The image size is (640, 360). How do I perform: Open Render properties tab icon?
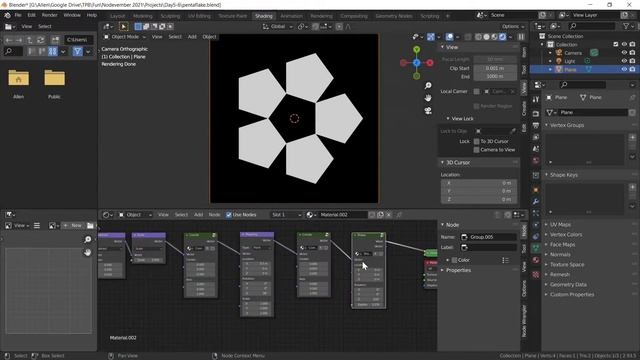[536, 114]
